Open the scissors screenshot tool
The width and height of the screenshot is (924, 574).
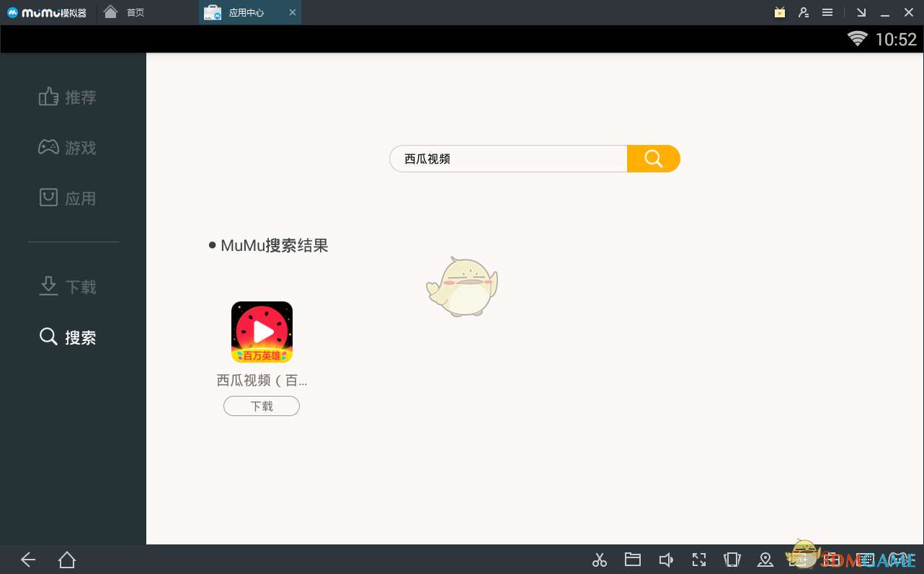pos(600,560)
